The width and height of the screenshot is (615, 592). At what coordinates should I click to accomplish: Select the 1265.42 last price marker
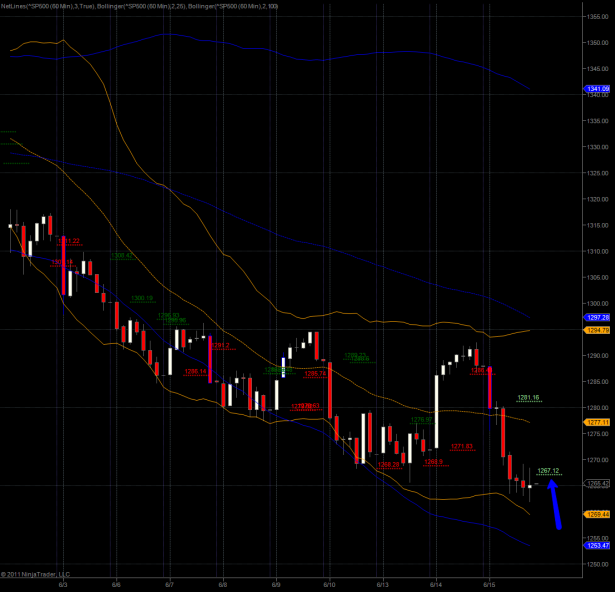click(597, 483)
